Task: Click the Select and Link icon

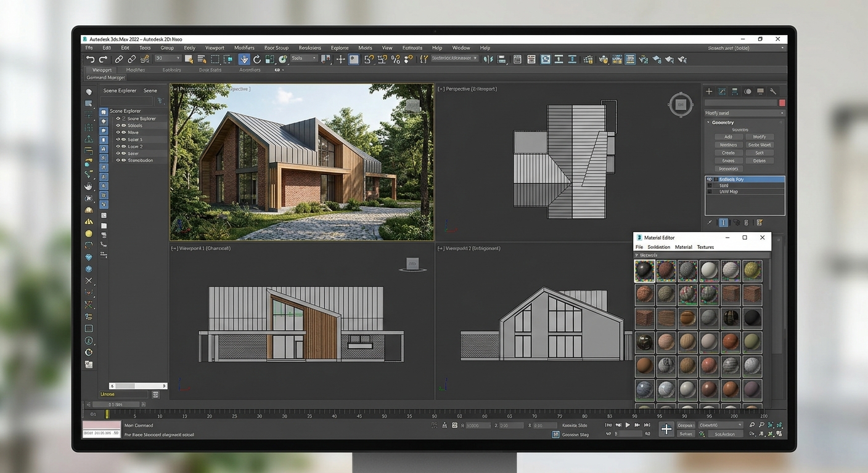Action: (x=118, y=59)
